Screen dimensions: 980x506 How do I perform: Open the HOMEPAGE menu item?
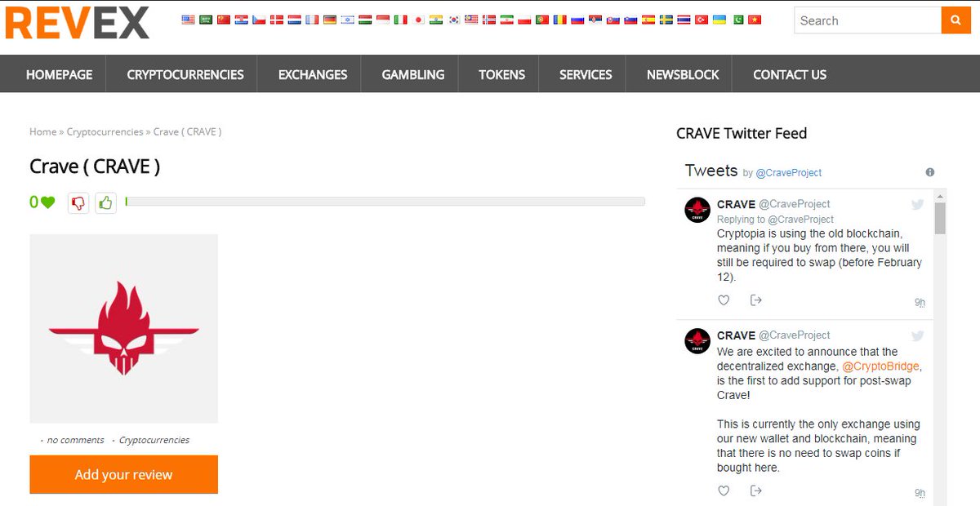click(59, 74)
